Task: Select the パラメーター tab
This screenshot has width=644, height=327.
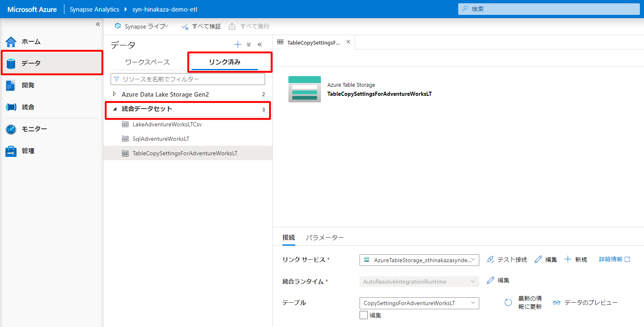Action: coord(325,237)
